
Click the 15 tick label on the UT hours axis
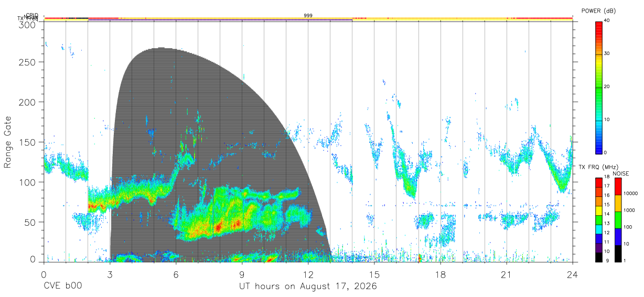(374, 274)
